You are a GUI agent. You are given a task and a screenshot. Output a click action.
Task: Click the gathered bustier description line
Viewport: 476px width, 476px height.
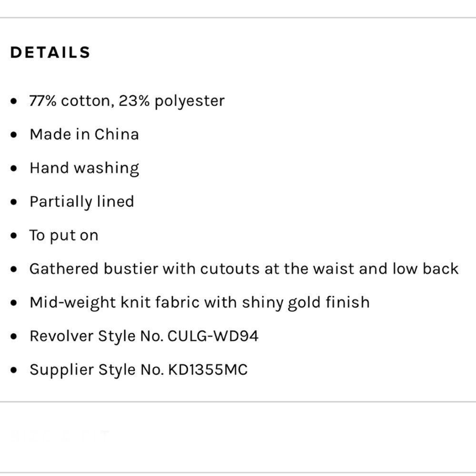[x=244, y=269]
